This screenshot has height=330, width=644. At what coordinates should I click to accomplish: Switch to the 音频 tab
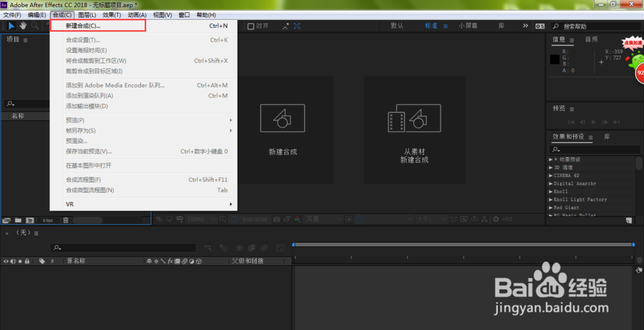click(591, 39)
